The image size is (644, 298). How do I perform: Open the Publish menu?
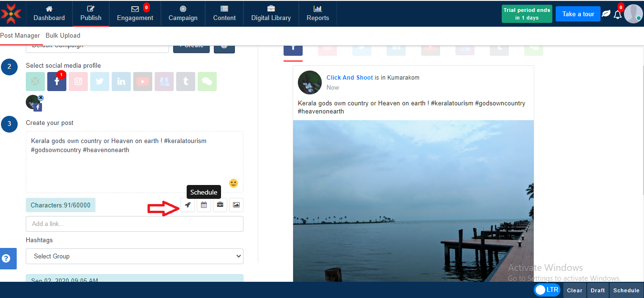point(91,13)
